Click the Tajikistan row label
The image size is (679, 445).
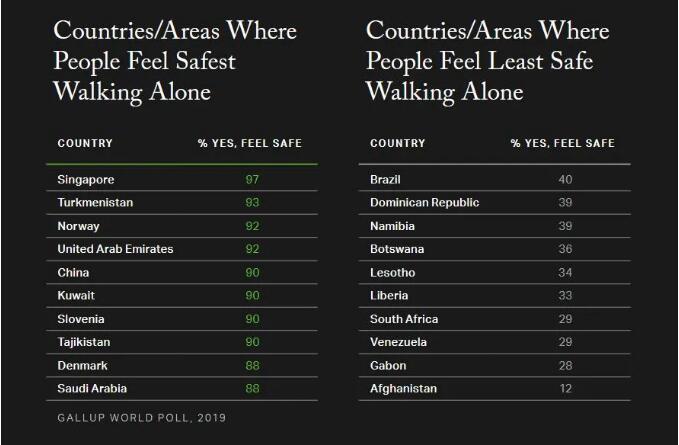(x=84, y=342)
